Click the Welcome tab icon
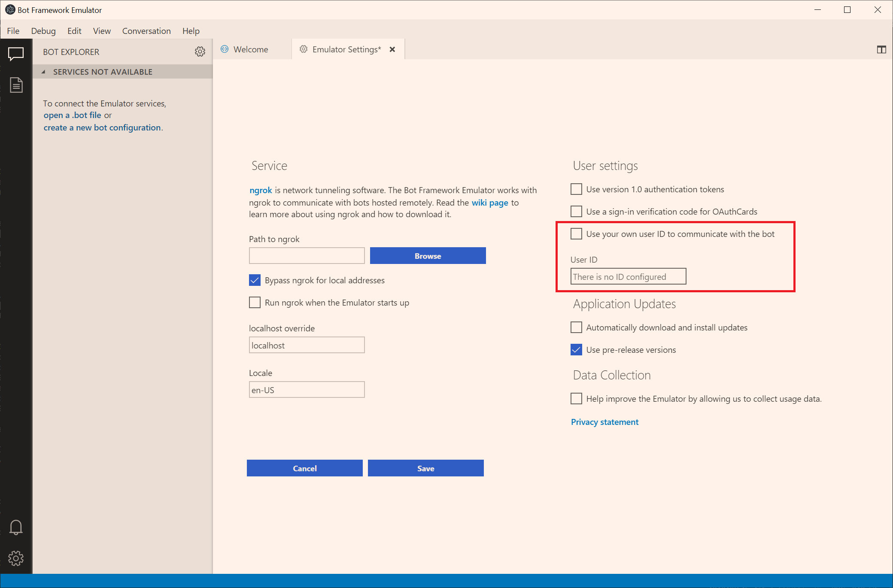The height and width of the screenshot is (588, 893). pyautogui.click(x=225, y=49)
